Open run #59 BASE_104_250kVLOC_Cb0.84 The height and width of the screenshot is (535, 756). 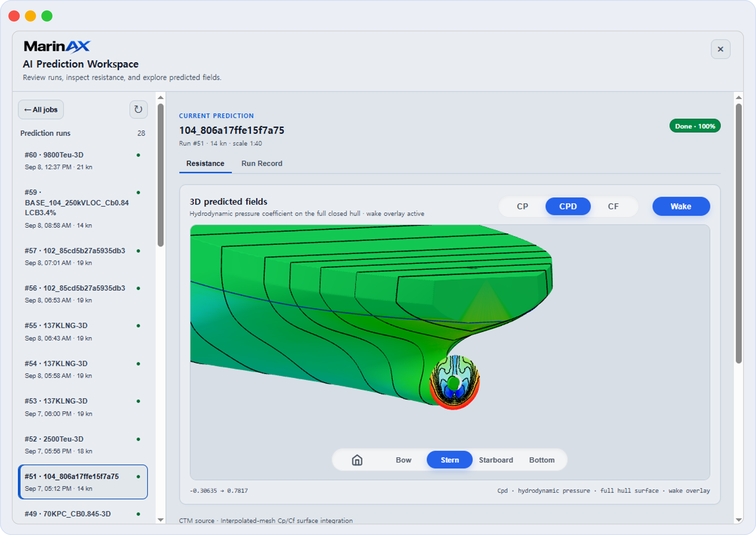click(x=83, y=209)
